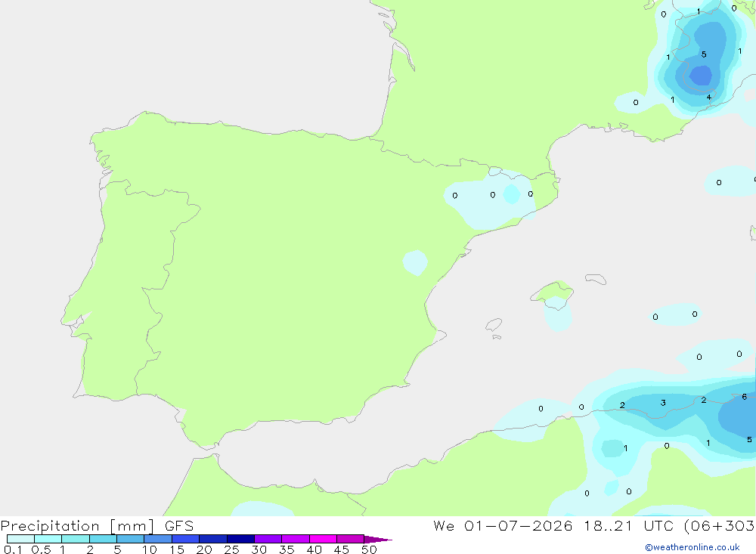Click the 0.5–1 mm legend color swatch
Image resolution: width=756 pixels, height=554 pixels.
(x=48, y=539)
